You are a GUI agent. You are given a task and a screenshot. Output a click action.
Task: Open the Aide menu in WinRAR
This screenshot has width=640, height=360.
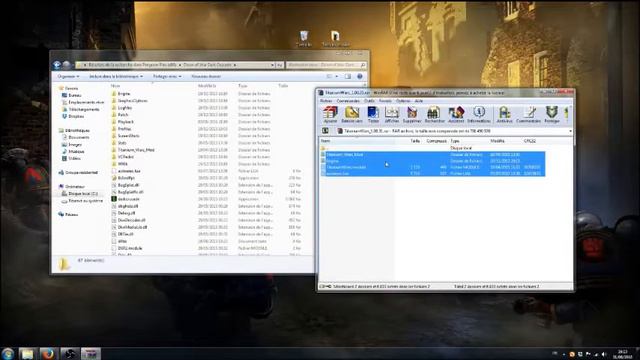[419, 101]
